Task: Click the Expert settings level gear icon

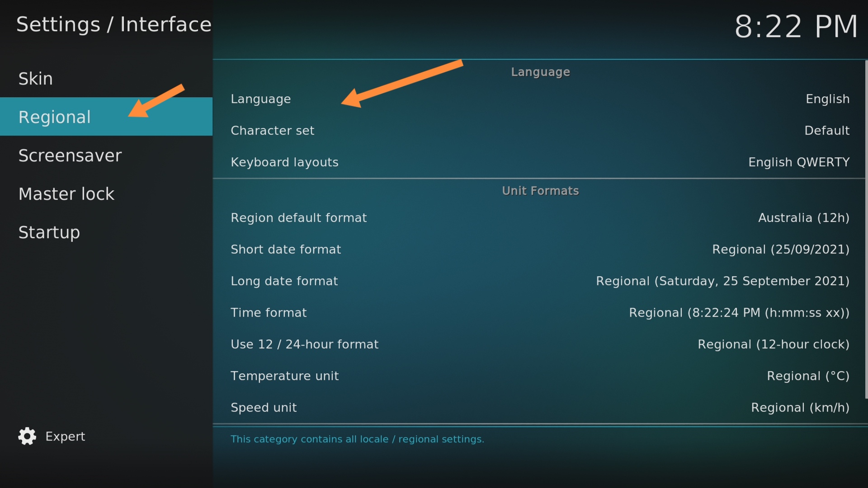Action: tap(27, 436)
